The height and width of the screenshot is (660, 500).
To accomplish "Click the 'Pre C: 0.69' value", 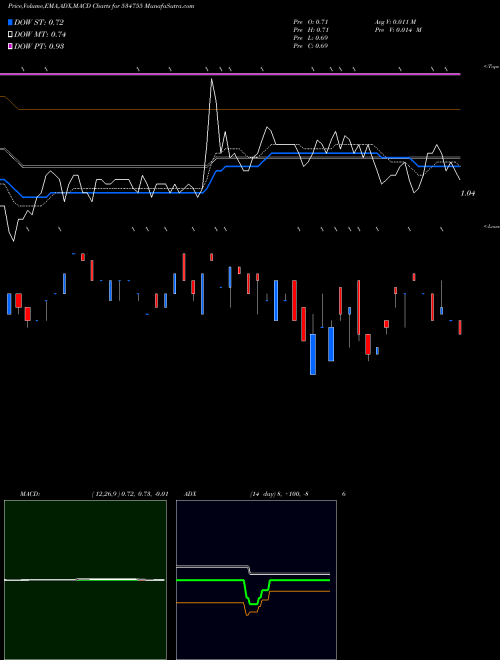I will click(311, 46).
